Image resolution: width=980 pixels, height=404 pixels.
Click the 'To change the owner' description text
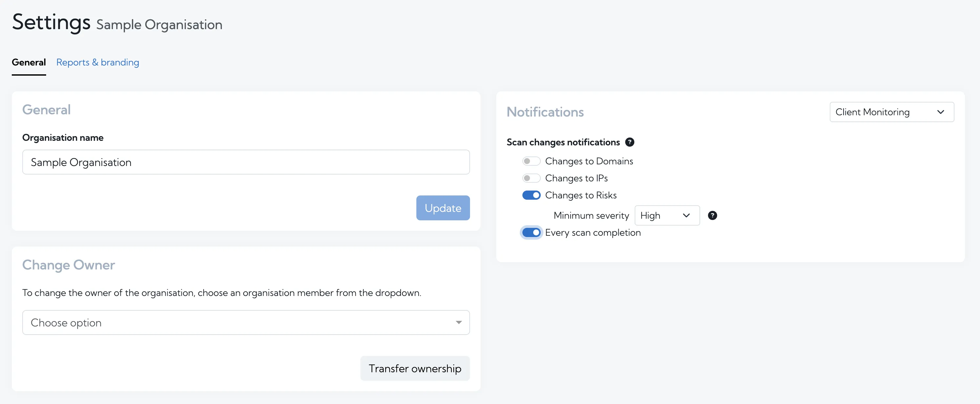click(x=222, y=293)
